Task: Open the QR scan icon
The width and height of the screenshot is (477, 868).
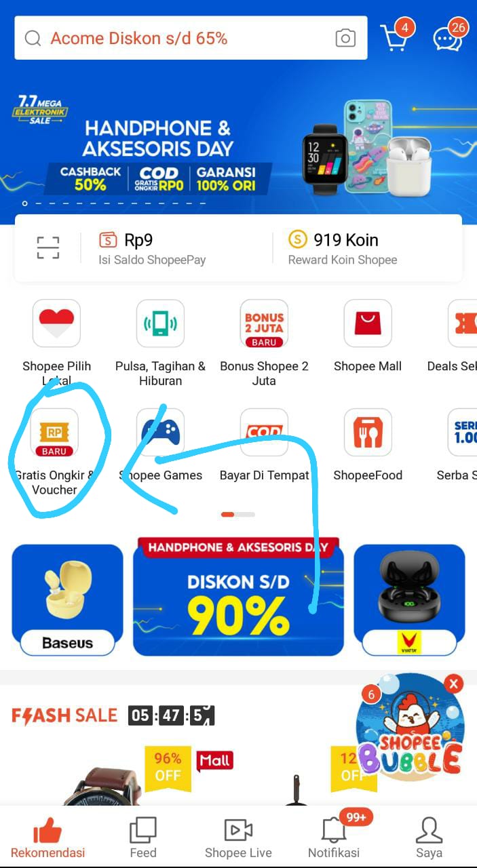Action: click(47, 248)
